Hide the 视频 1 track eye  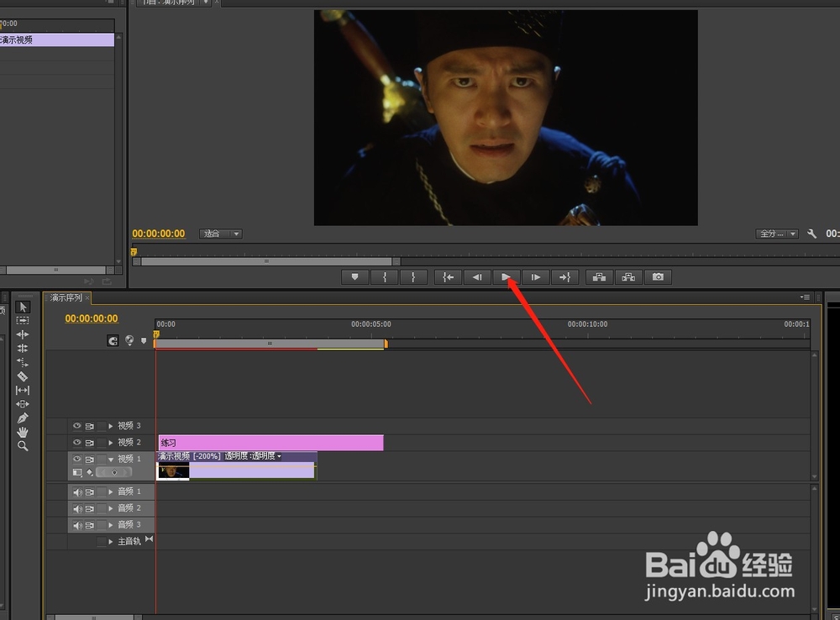coord(76,459)
